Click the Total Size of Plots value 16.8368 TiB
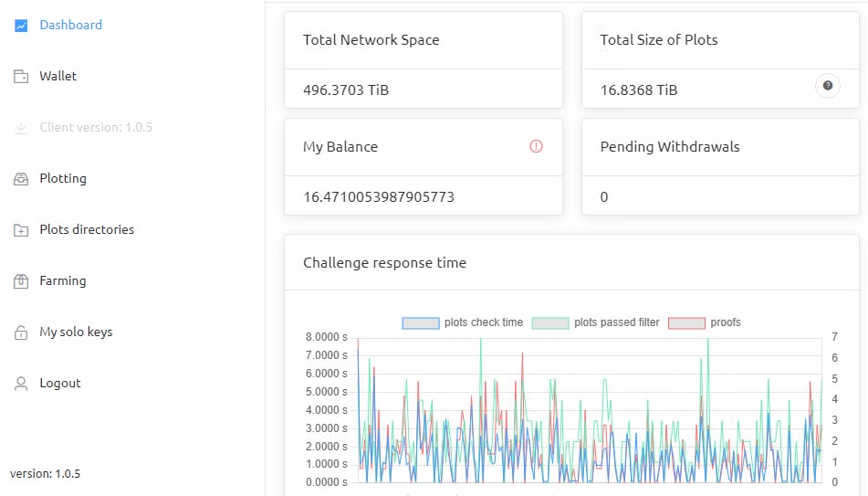This screenshot has height=496, width=868. click(639, 90)
